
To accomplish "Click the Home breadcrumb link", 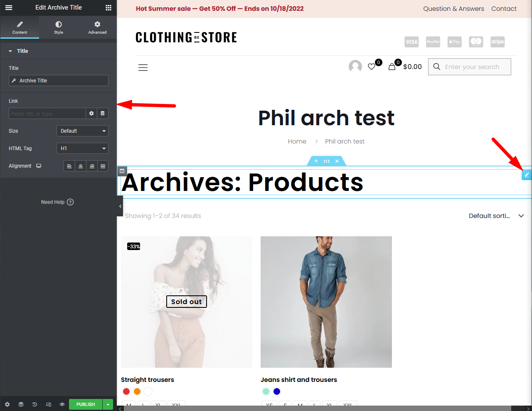I will click(x=297, y=141).
